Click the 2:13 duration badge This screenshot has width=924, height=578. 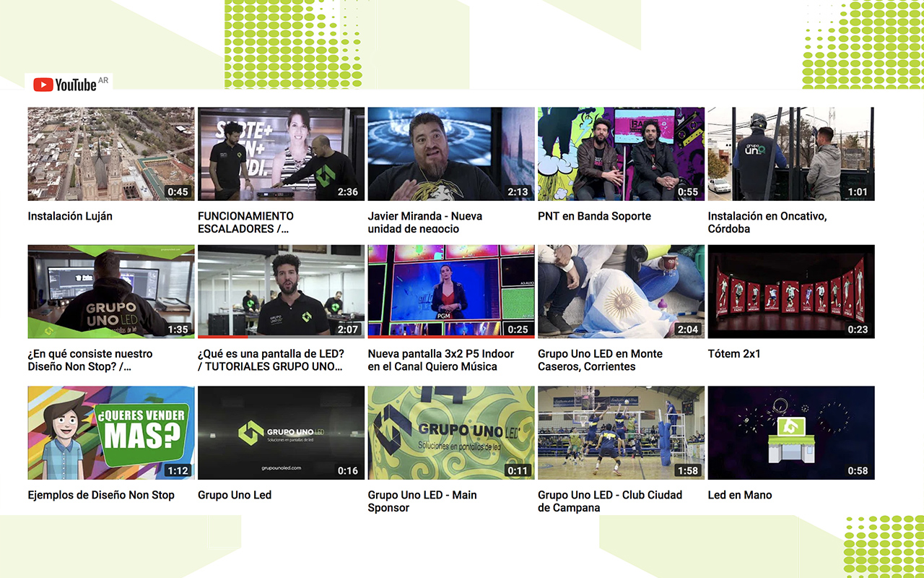[x=518, y=191]
